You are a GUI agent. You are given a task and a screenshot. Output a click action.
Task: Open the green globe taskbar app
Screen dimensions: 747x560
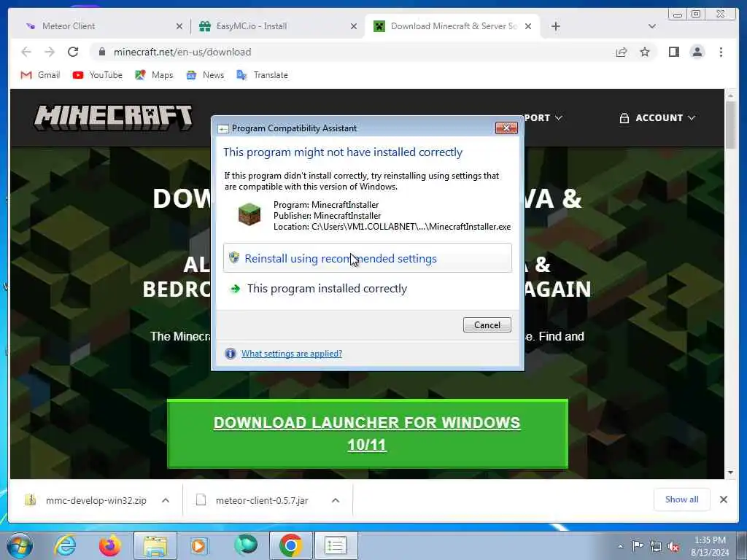tap(246, 545)
